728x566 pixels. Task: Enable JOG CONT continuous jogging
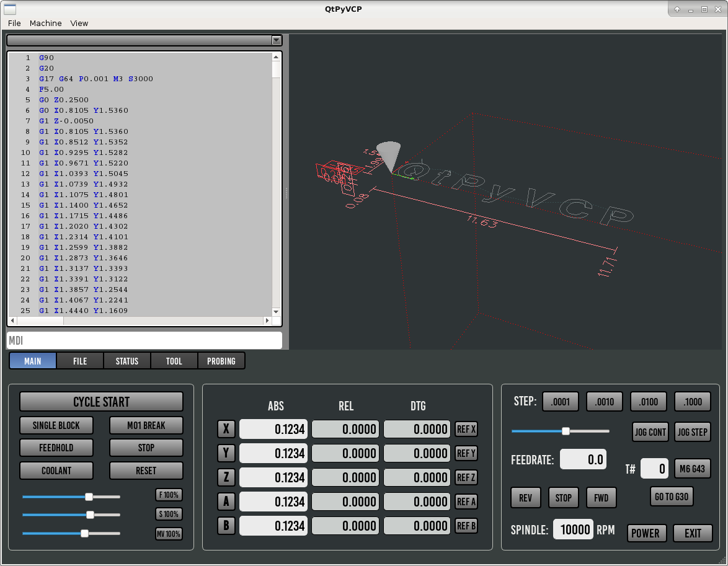[x=650, y=432]
